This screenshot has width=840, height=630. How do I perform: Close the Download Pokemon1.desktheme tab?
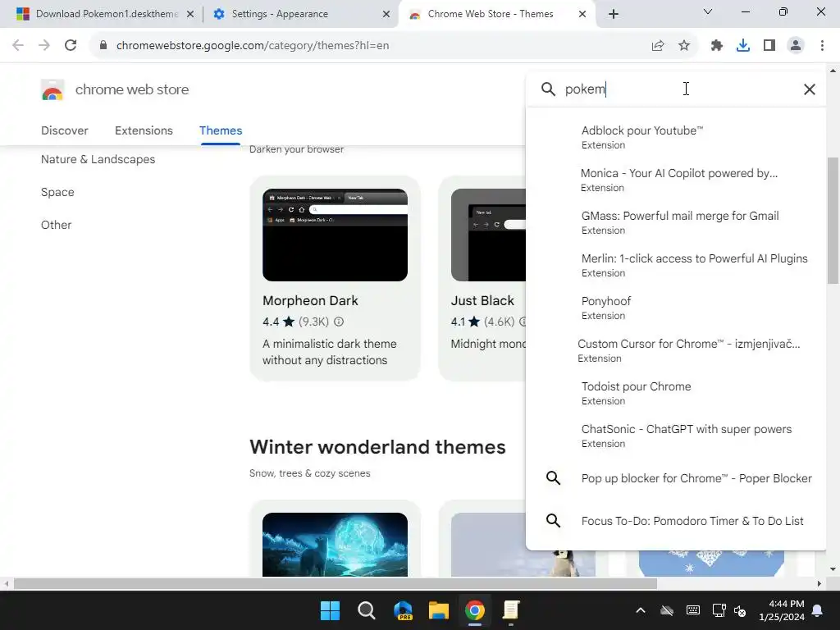[x=190, y=15]
